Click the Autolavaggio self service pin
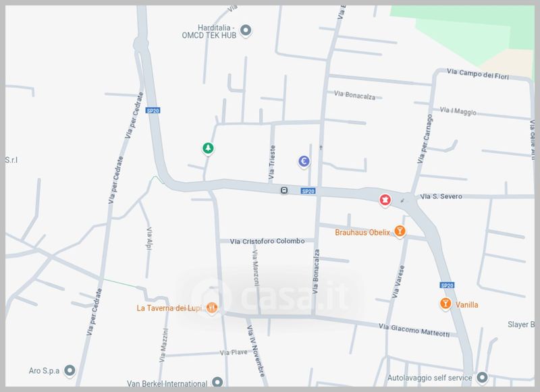This screenshot has height=392, width=540. pyautogui.click(x=482, y=377)
